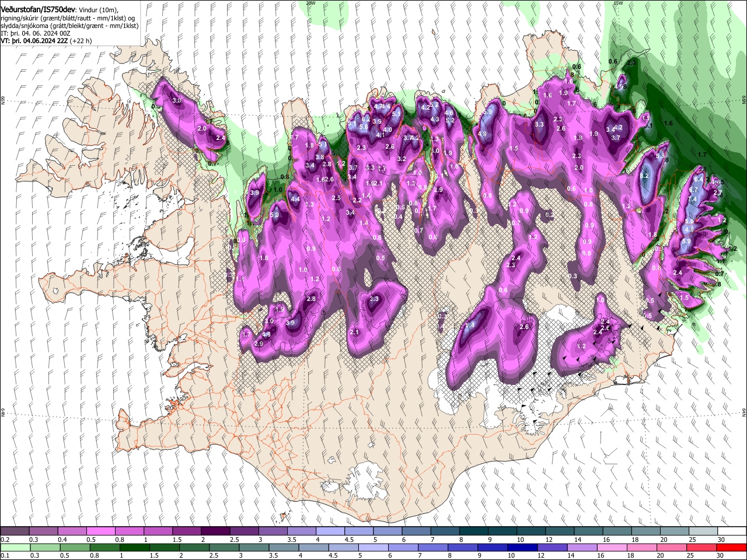The height and width of the screenshot is (560, 747).
Task: Click the 'VT: þri. 04.06.2024 22Z' valid time
Action: coord(34,41)
